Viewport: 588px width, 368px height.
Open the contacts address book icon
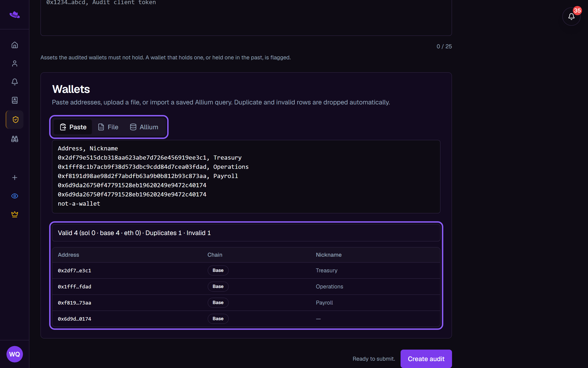14,100
